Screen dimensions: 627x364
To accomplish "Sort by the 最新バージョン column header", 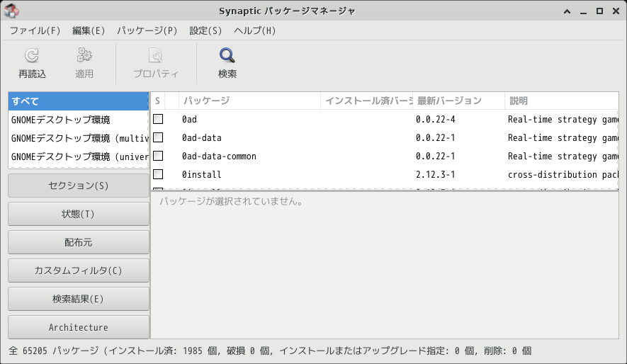I will pyautogui.click(x=458, y=101).
